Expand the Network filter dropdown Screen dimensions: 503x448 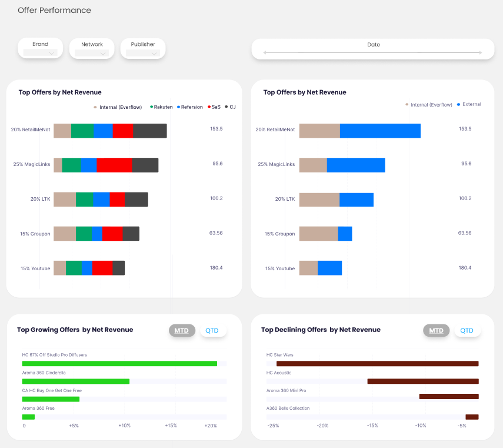click(92, 53)
